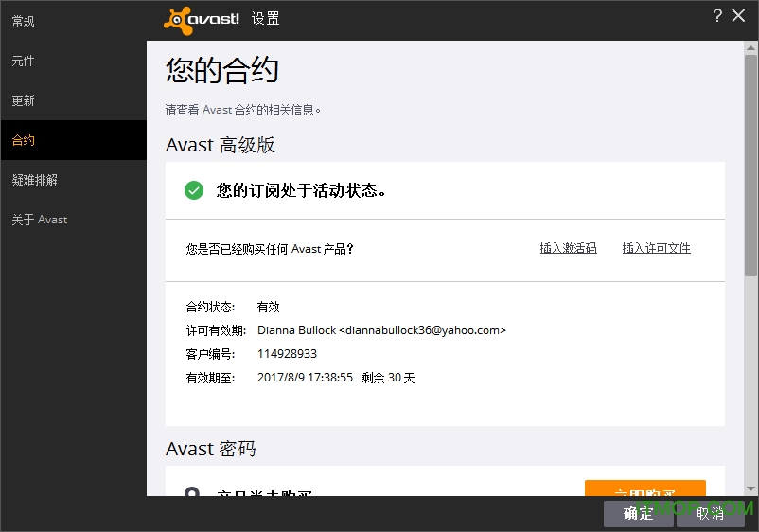Click the Avast Passwords key icon

click(192, 493)
